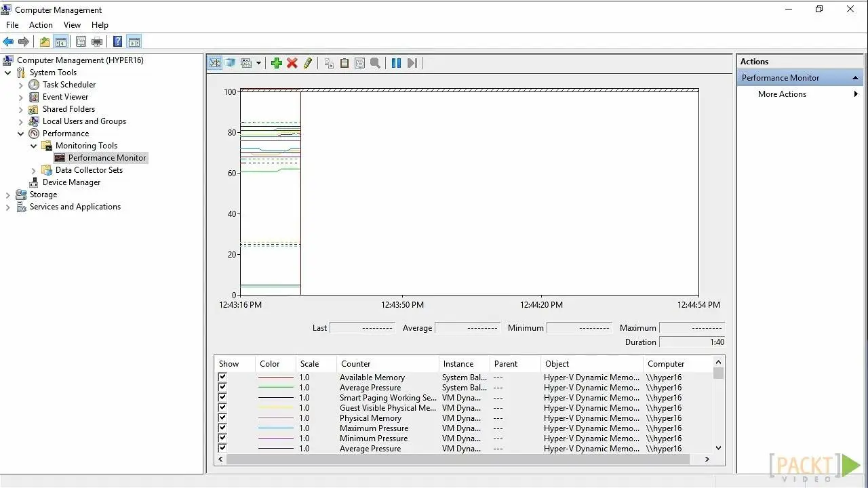Click the counter list vertical scrollbar down arrow
This screenshot has height=488, width=868.
(718, 448)
